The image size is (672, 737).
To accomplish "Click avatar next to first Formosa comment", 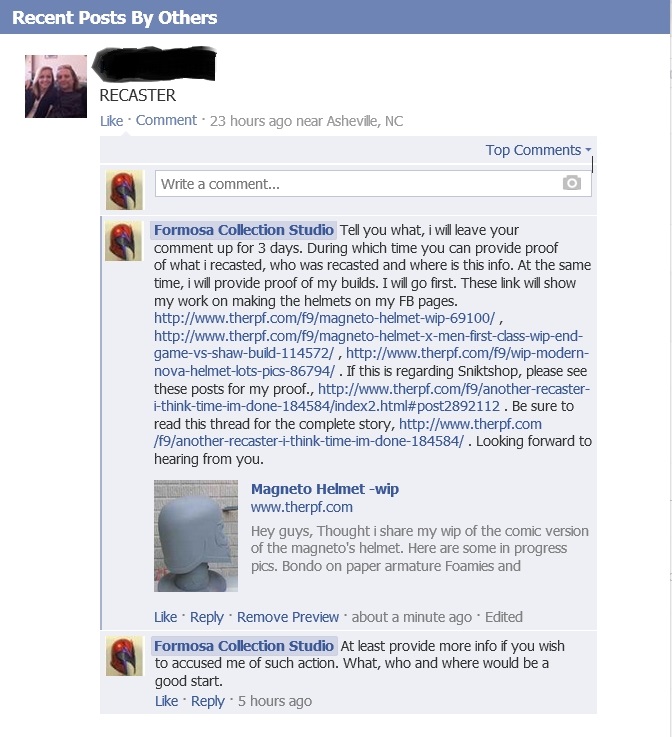I will coord(124,241).
